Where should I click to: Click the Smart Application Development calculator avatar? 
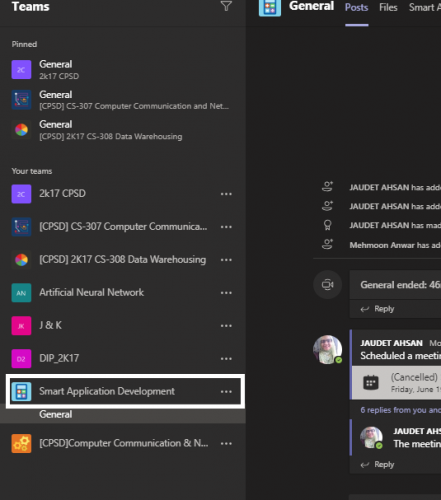point(21,392)
